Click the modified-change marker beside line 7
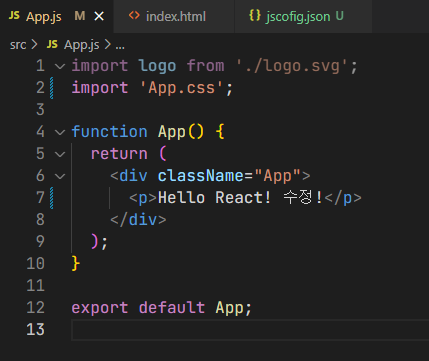The width and height of the screenshot is (429, 361). (51, 198)
